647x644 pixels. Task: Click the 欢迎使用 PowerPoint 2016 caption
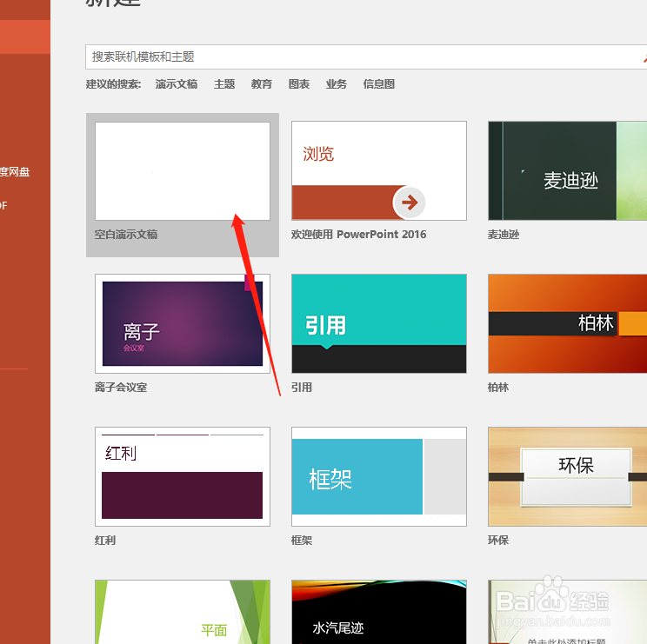tap(358, 235)
